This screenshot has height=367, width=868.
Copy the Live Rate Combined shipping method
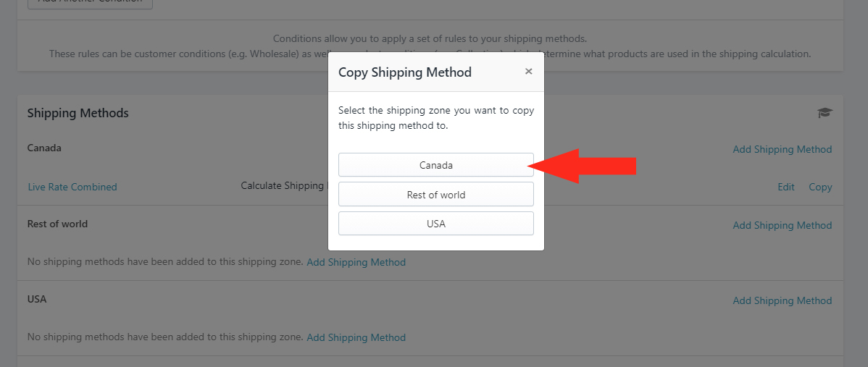[x=820, y=187]
